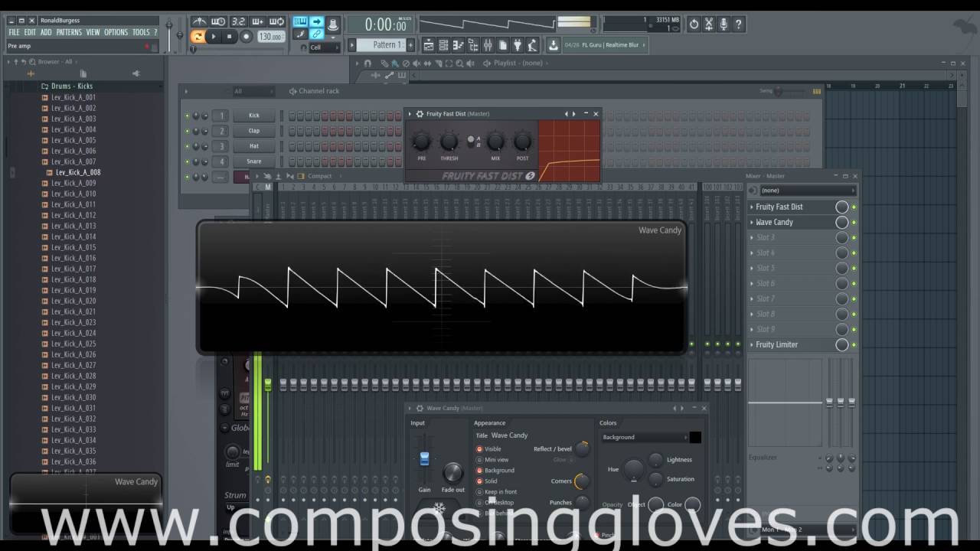Expand the Fruity Limiter mixer slot

click(x=752, y=344)
